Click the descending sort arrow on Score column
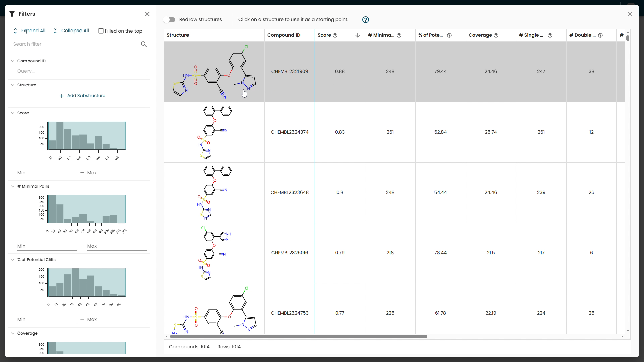The image size is (644, 362). [357, 35]
